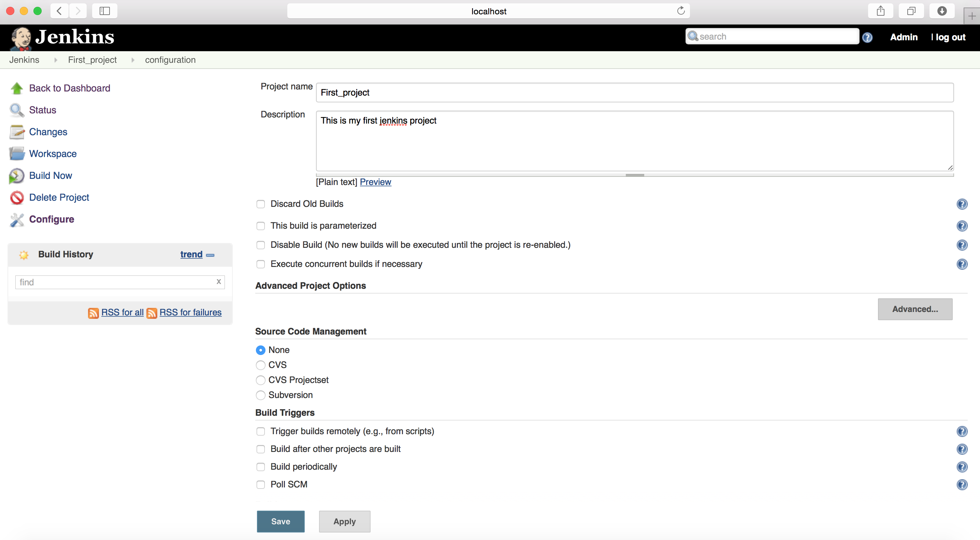980x540 pixels.
Task: Expand breadcrumb arrow after First_project
Action: tap(133, 60)
